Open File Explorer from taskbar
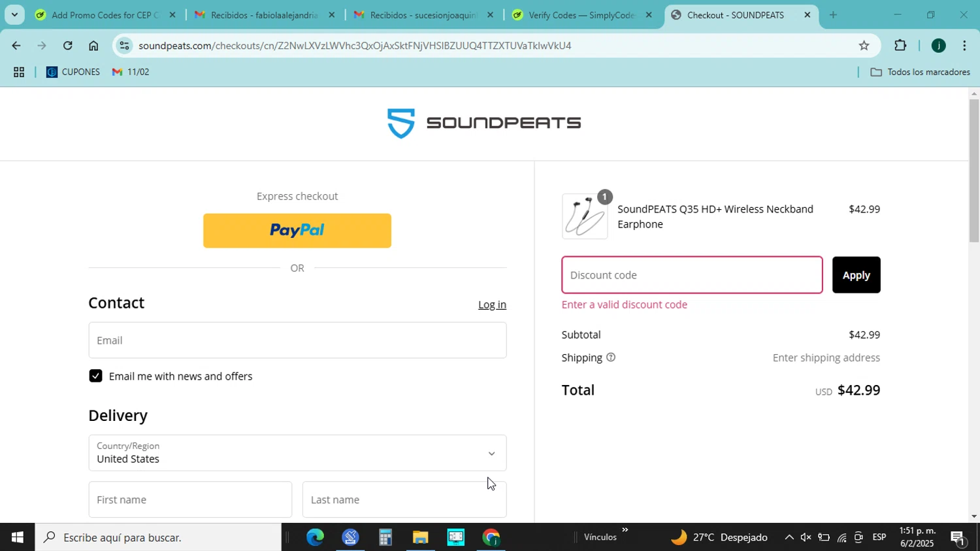 (x=420, y=537)
